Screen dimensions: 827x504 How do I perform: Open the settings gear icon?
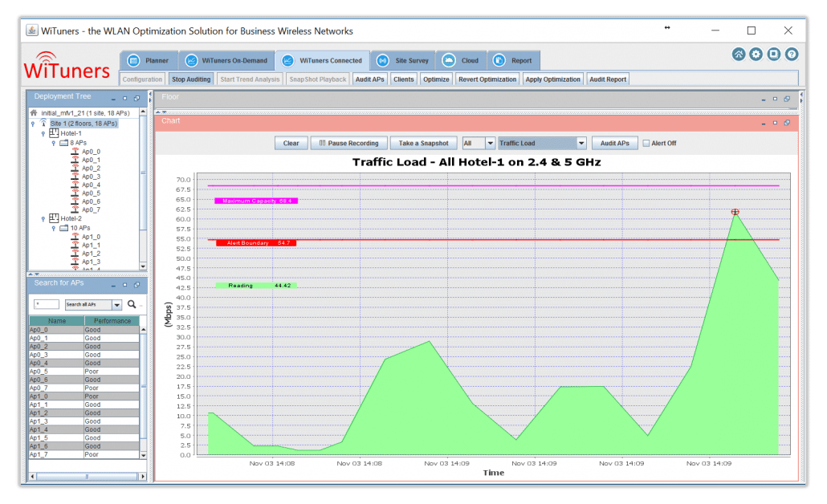[x=756, y=55]
